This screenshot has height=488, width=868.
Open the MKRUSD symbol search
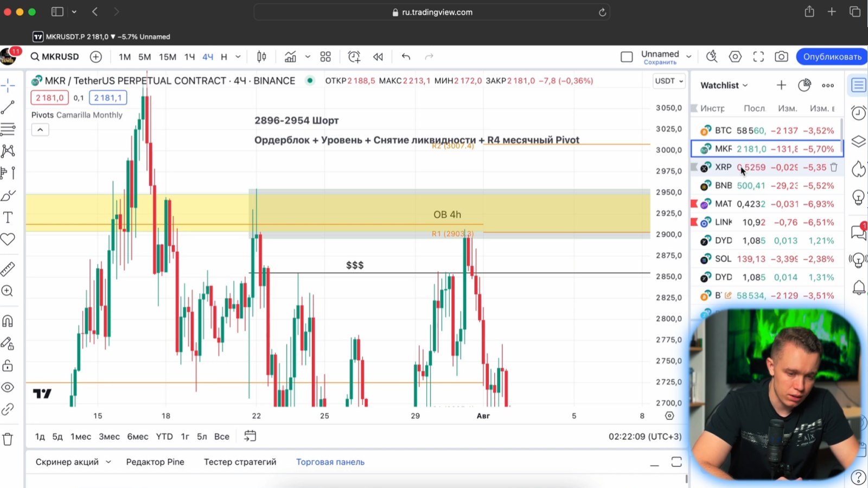55,57
